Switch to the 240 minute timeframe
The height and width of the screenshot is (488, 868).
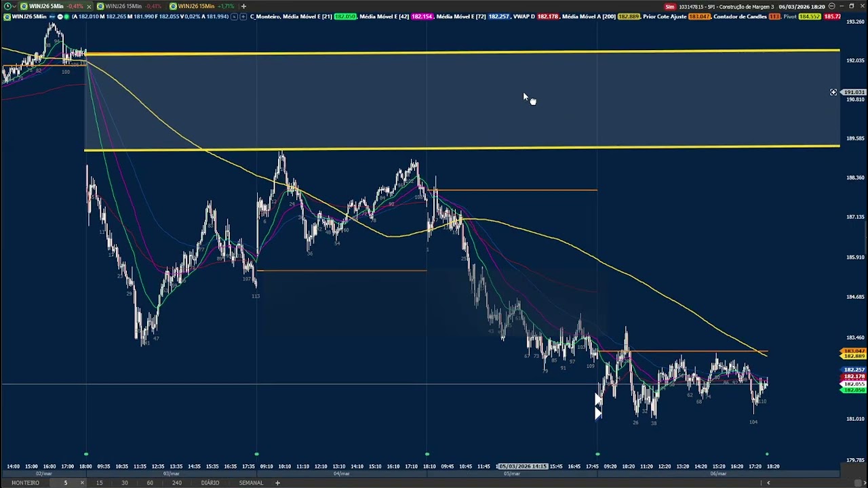(x=176, y=483)
